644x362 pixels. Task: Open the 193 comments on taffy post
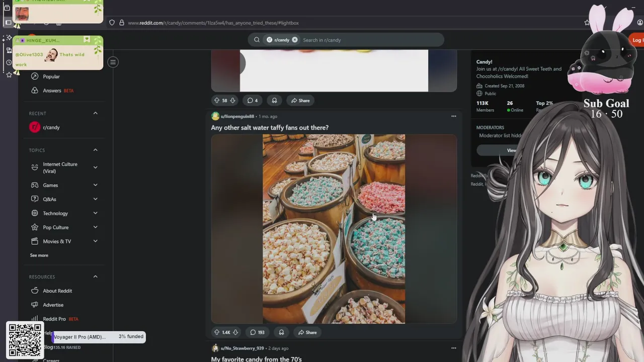point(257,332)
